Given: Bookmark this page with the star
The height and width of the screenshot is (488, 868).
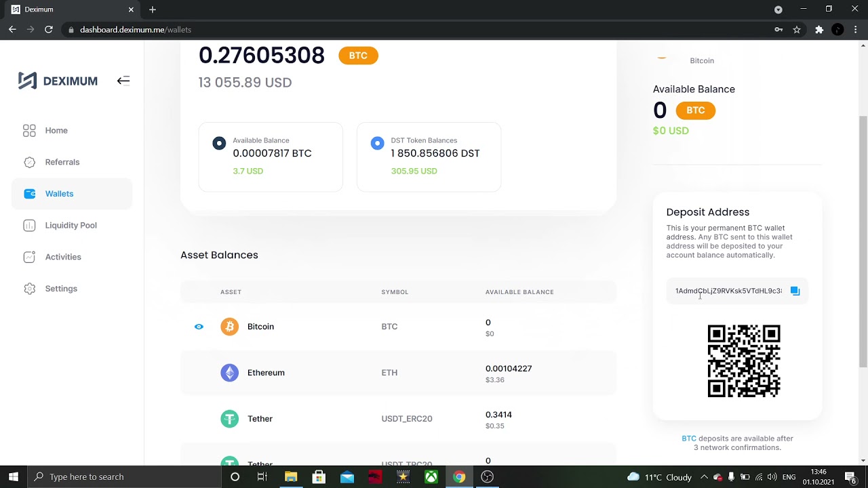Looking at the screenshot, I should point(797,30).
